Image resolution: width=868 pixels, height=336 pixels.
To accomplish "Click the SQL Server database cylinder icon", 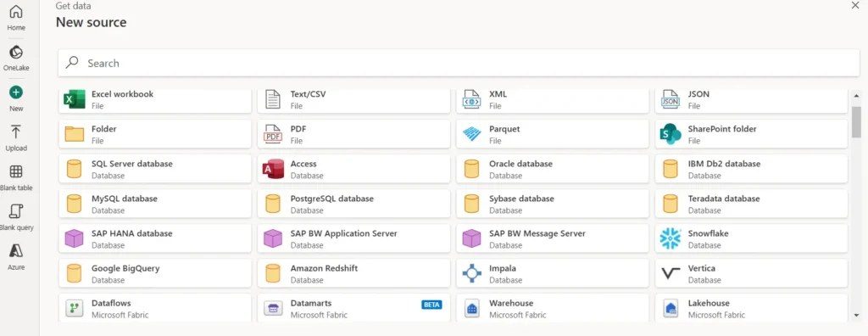I will click(75, 169).
